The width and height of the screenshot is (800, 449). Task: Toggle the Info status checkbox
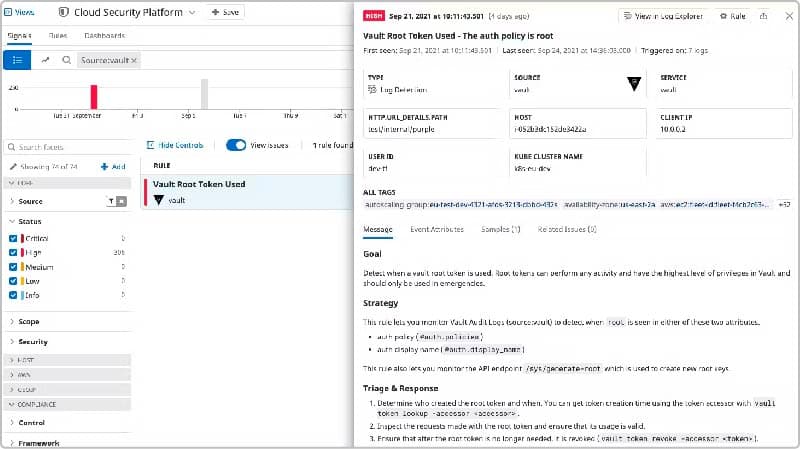point(13,295)
